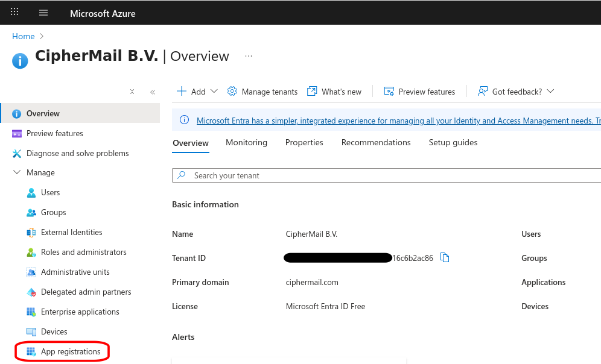Collapse the sidebar with the double chevron
This screenshot has width=601, height=364.
(152, 91)
